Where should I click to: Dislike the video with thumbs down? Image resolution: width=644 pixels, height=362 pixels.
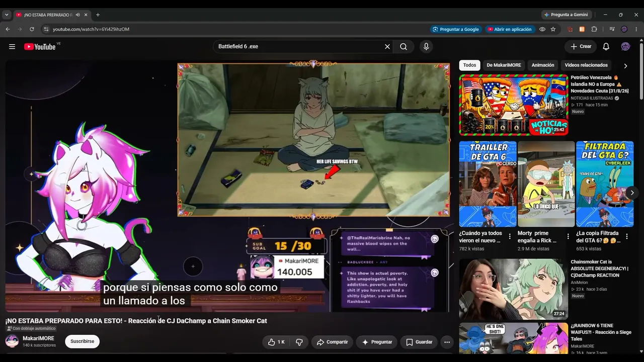pyautogui.click(x=299, y=342)
